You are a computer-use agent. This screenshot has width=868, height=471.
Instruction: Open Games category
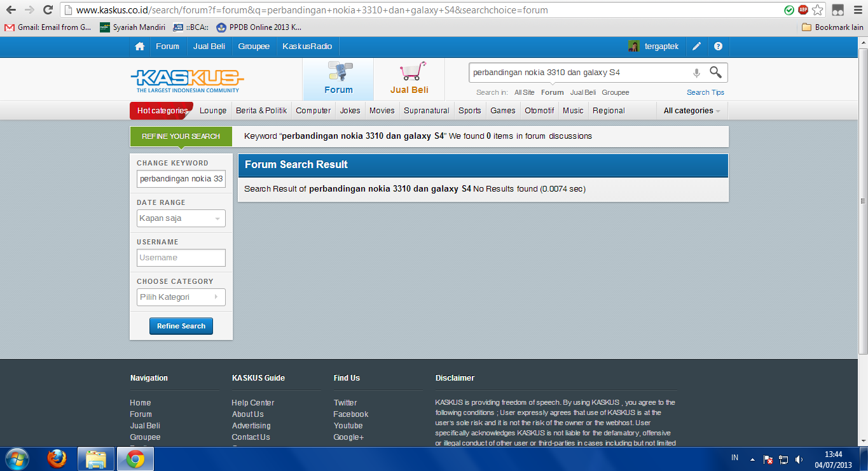503,111
